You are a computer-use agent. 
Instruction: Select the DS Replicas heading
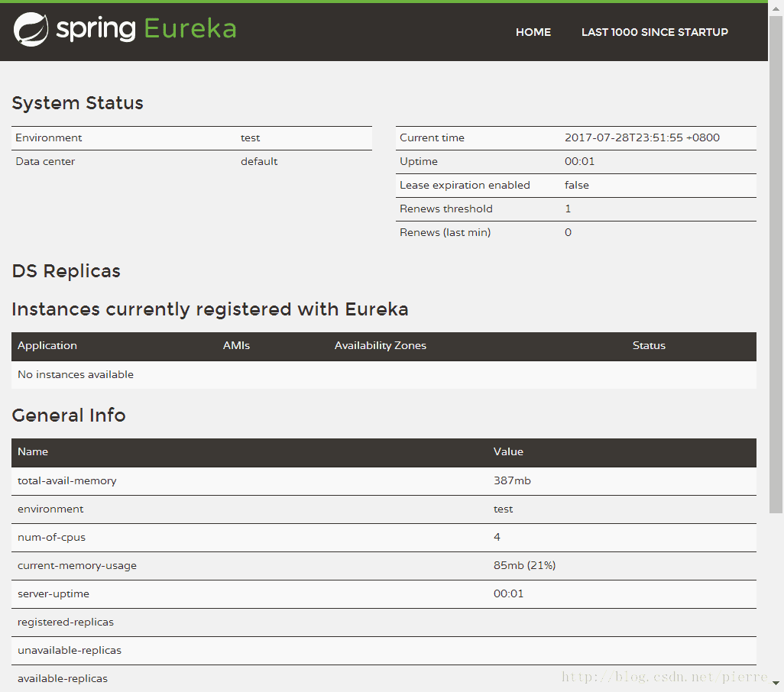(x=66, y=271)
